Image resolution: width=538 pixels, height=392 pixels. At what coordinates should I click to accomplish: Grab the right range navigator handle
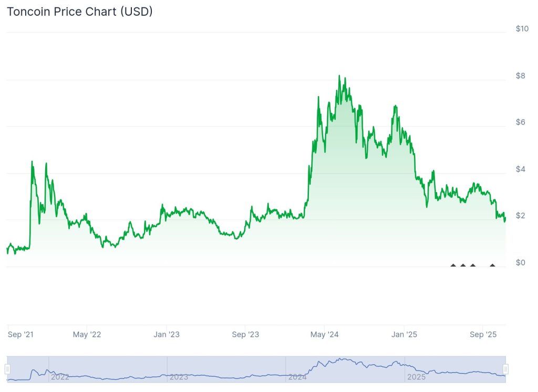[x=505, y=369]
